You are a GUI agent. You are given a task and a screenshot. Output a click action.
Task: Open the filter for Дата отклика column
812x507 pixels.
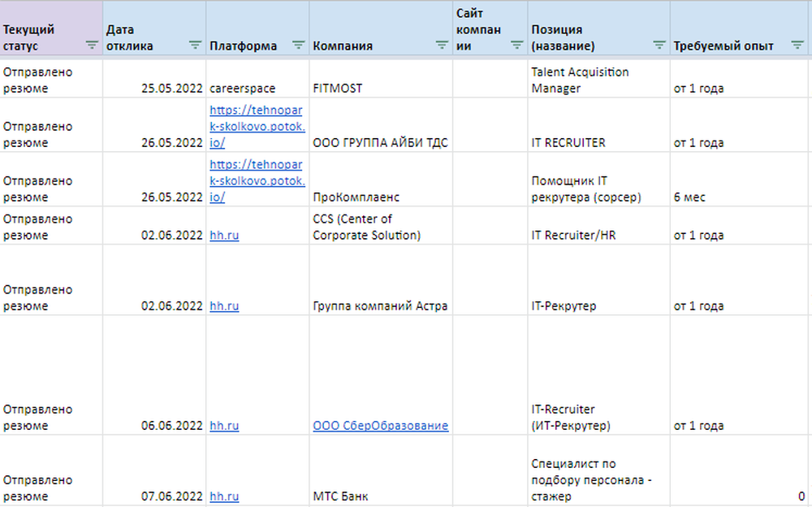click(196, 45)
